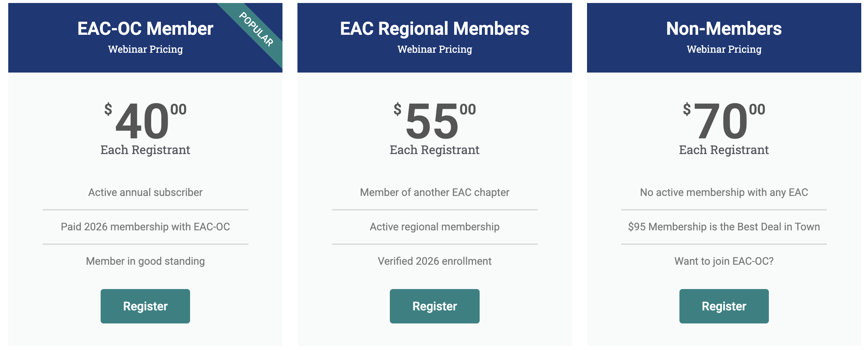This screenshot has height=350, width=868.
Task: Select the EAC-OC Member heading
Action: 145,28
